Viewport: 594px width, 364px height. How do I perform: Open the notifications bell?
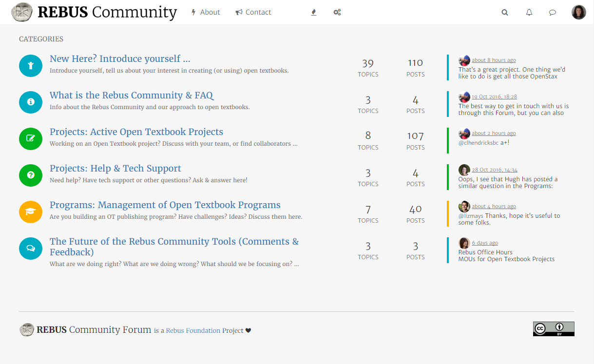[529, 13]
